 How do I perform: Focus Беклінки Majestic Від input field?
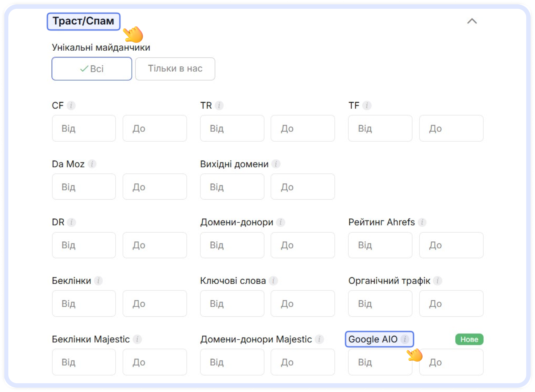tap(84, 362)
